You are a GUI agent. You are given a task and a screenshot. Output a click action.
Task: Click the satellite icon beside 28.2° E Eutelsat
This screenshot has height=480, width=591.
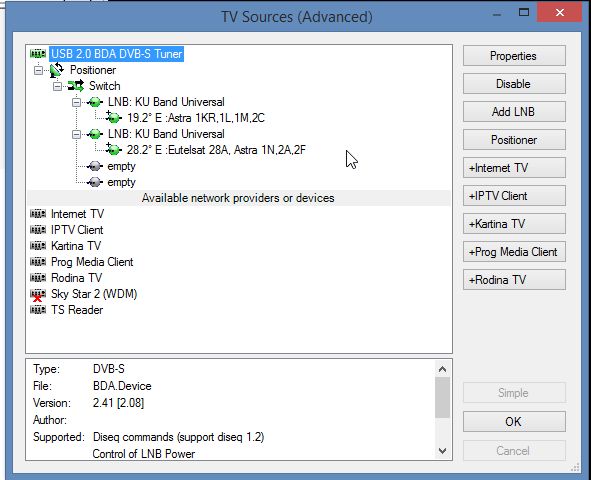(113, 150)
